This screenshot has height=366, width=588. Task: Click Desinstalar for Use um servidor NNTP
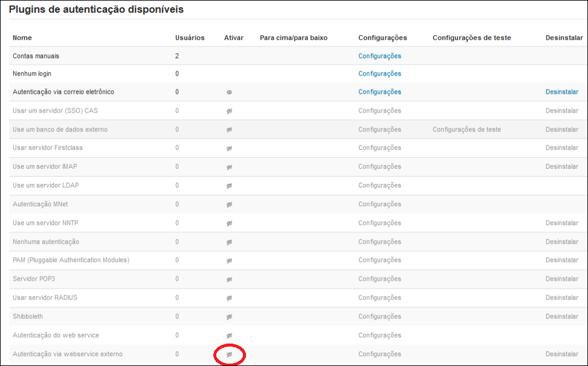click(562, 223)
